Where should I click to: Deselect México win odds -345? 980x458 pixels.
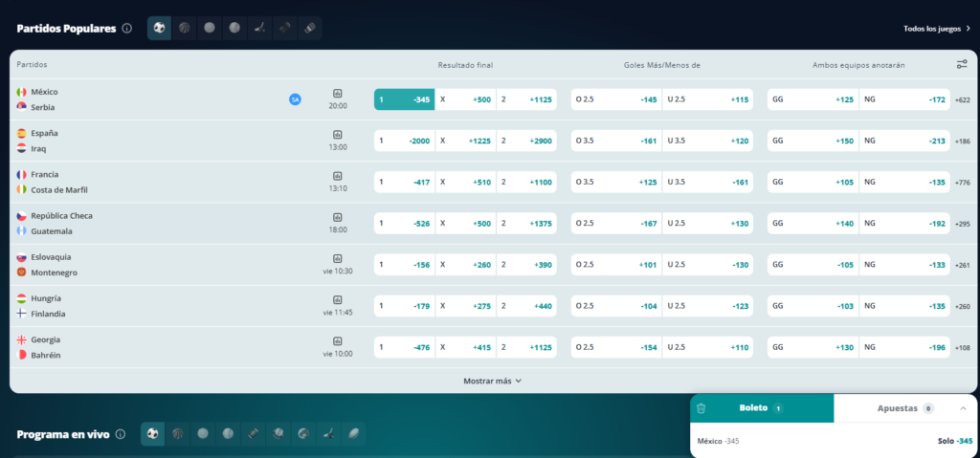(405, 99)
